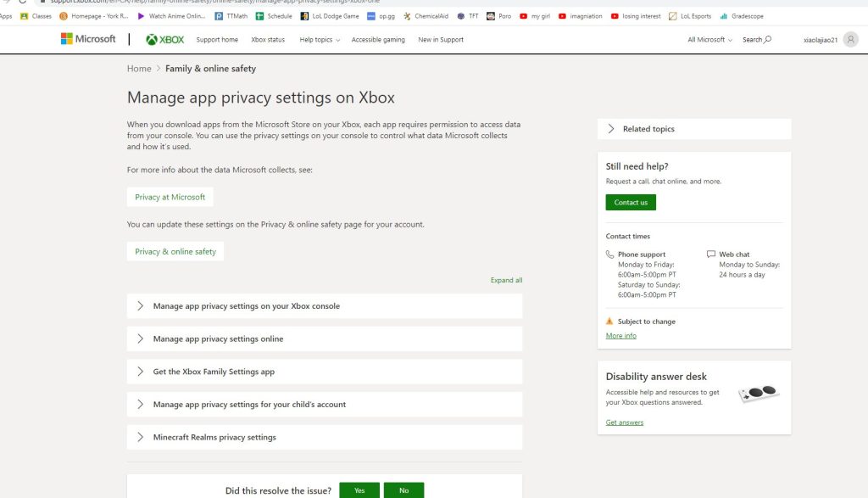Open the Help topics dropdown

pos(320,39)
